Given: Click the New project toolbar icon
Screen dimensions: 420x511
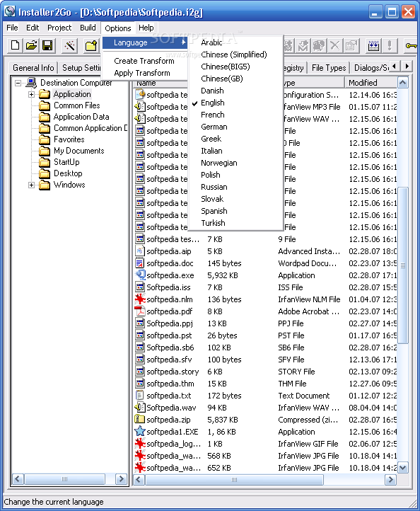Looking at the screenshot, I should tap(15, 45).
